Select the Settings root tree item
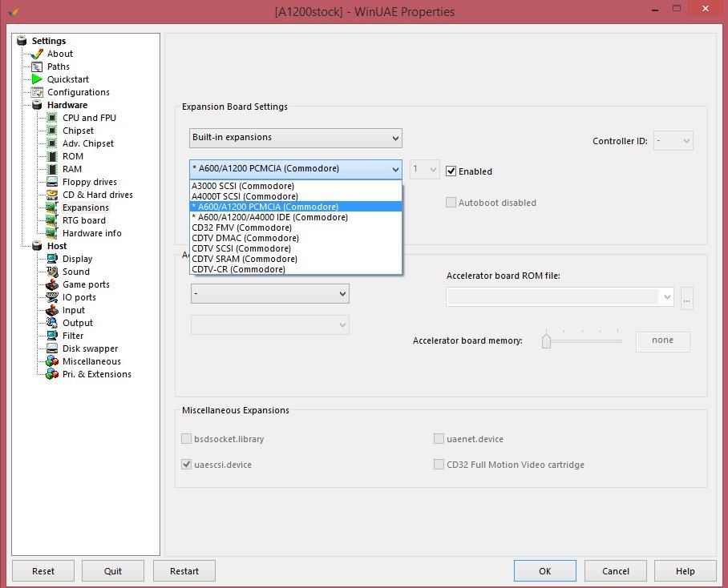Image resolution: width=728 pixels, height=588 pixels. 48,41
